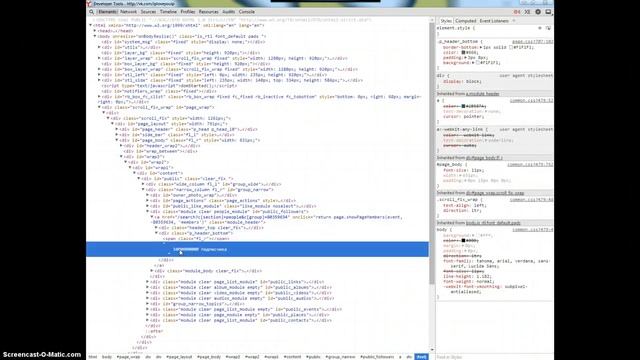Open page.css source link for p_header_bottom
Viewport: 640px width, 360px height.
click(532, 42)
